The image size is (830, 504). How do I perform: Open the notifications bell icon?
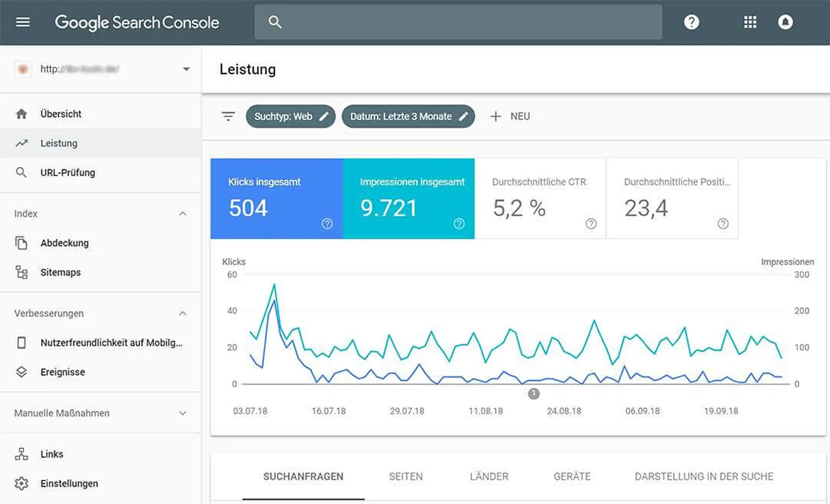pyautogui.click(x=785, y=22)
